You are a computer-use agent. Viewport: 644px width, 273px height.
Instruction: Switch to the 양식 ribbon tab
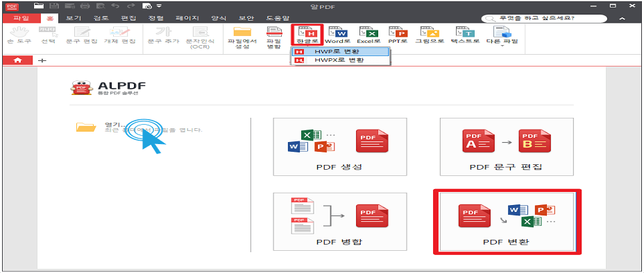point(218,18)
